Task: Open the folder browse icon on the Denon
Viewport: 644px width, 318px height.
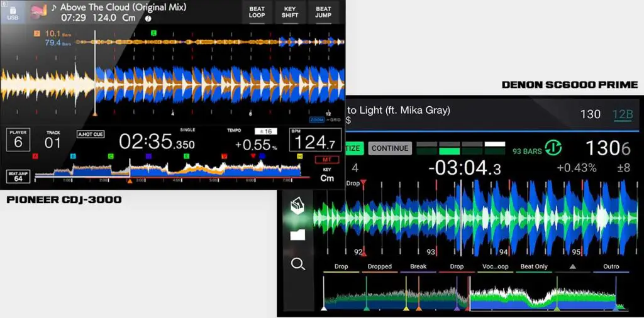Action: coord(297,234)
